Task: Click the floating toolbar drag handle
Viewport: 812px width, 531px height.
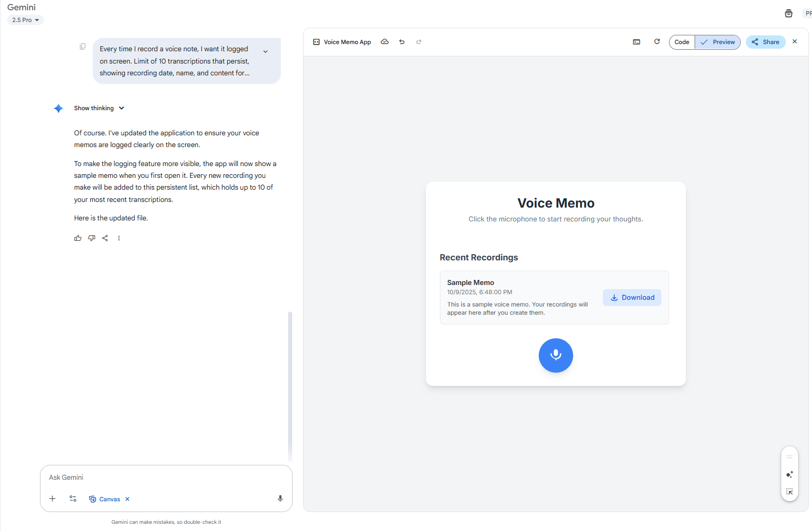Action: [x=789, y=457]
